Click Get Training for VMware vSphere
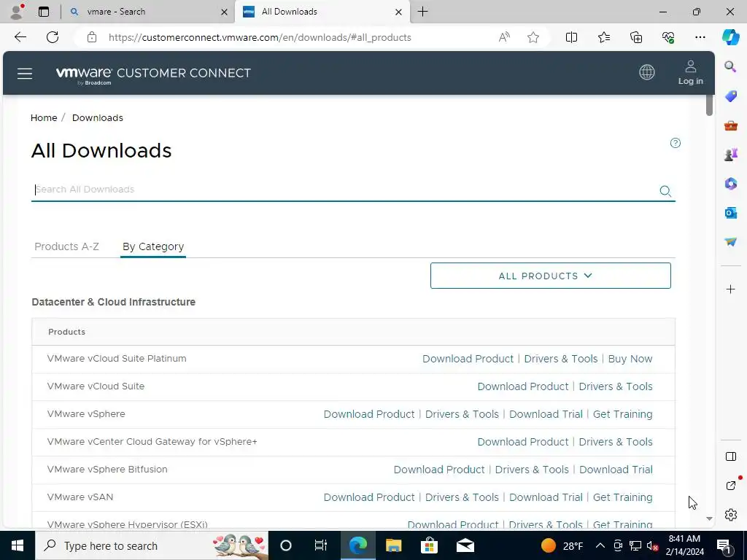 click(x=622, y=414)
